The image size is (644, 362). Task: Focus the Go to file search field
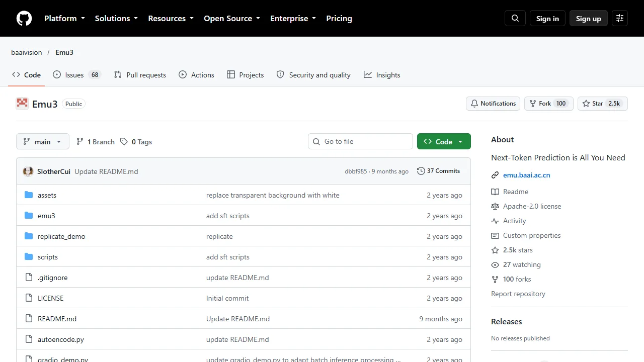(x=360, y=141)
